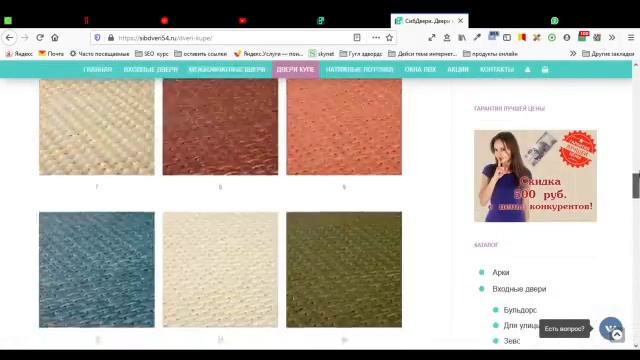
Task: Open the Яндекс.Услуги bookmark
Action: 268,53
